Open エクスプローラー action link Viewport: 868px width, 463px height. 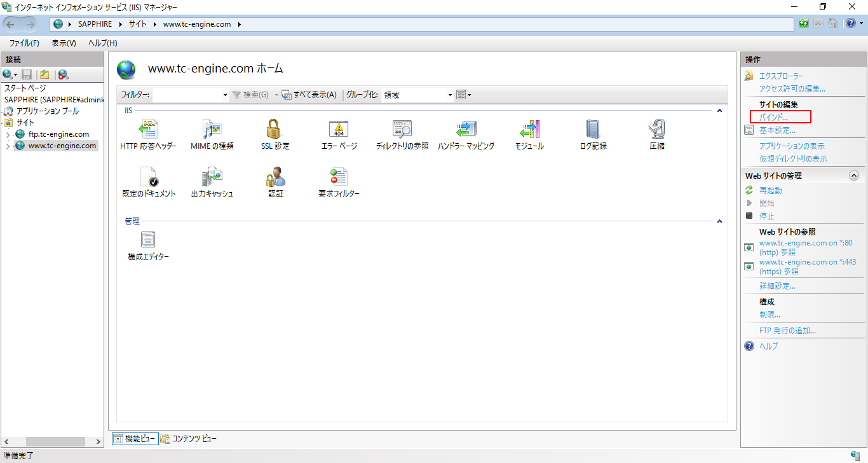pos(781,76)
